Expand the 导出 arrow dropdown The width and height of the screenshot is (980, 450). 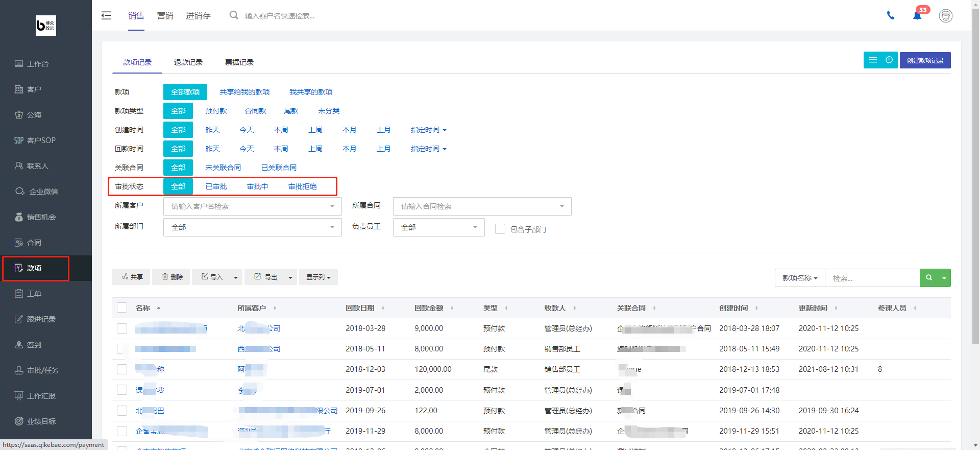(290, 277)
